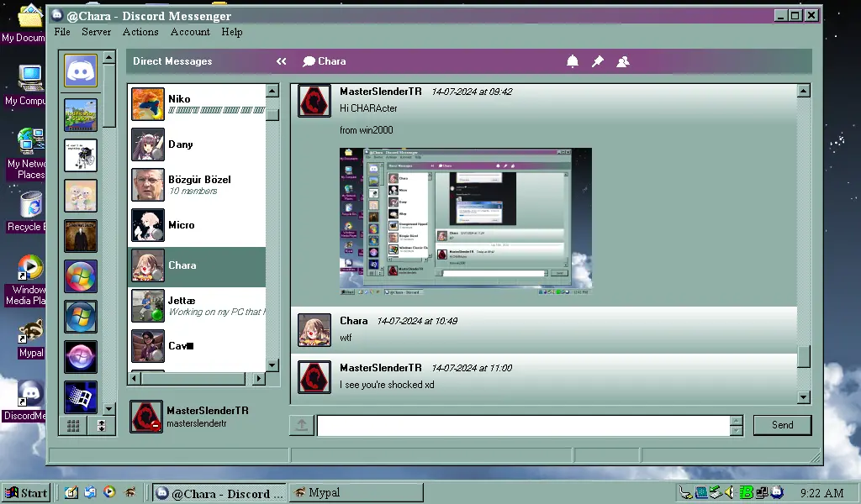Click the volume speaker tray icon
The height and width of the screenshot is (504, 861).
(x=729, y=492)
